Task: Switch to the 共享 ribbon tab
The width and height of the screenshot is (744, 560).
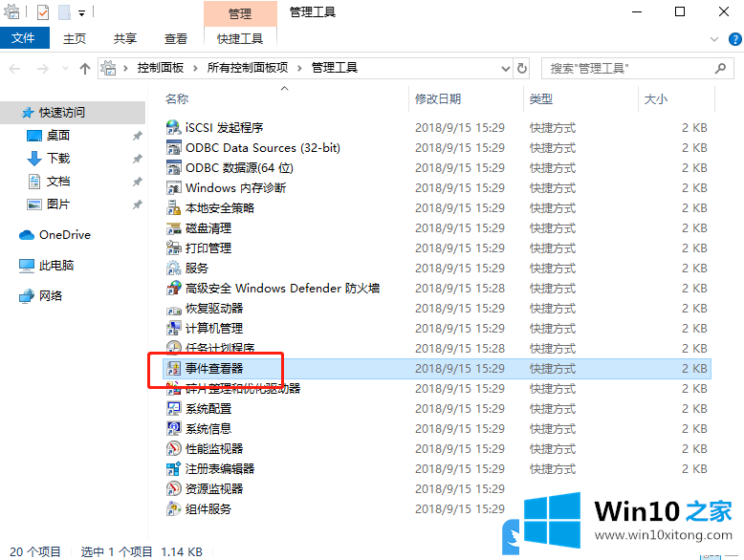Action: tap(124, 38)
